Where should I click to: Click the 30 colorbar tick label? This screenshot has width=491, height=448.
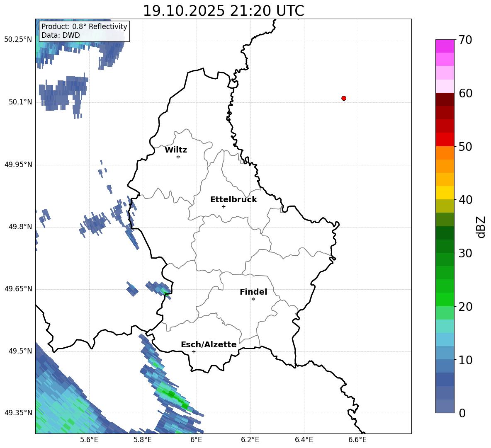click(x=466, y=253)
